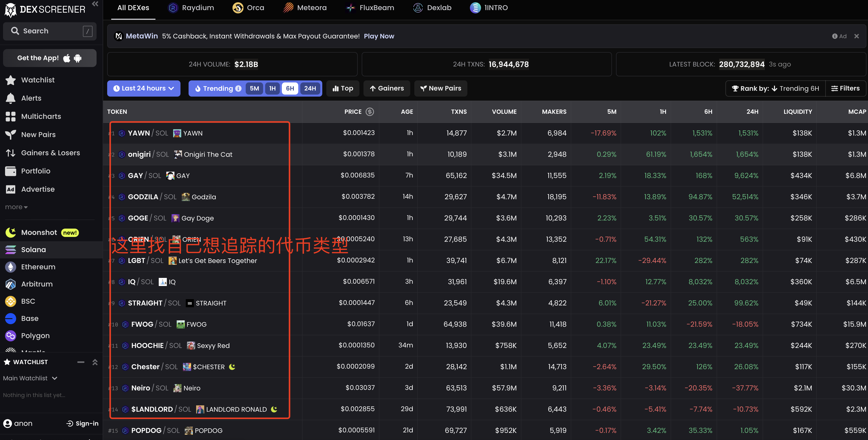This screenshot has width=868, height=440.
Task: Switch to All DEXes tab
Action: [133, 8]
